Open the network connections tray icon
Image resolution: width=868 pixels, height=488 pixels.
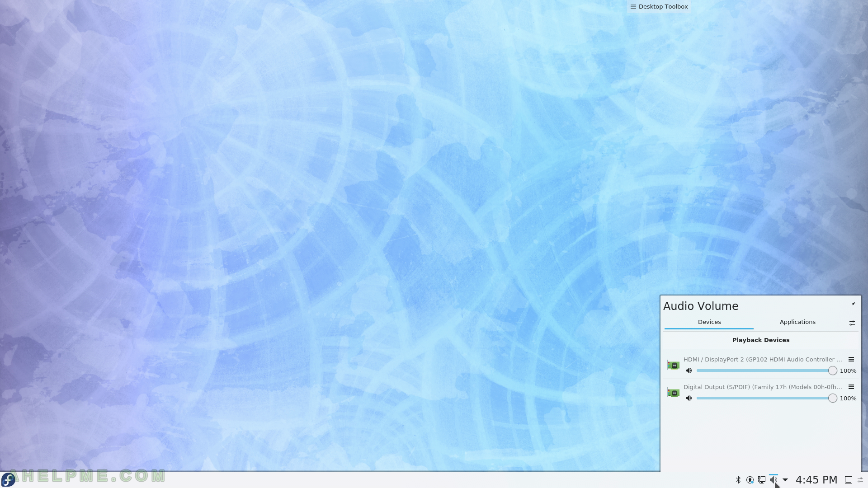pos(762,480)
